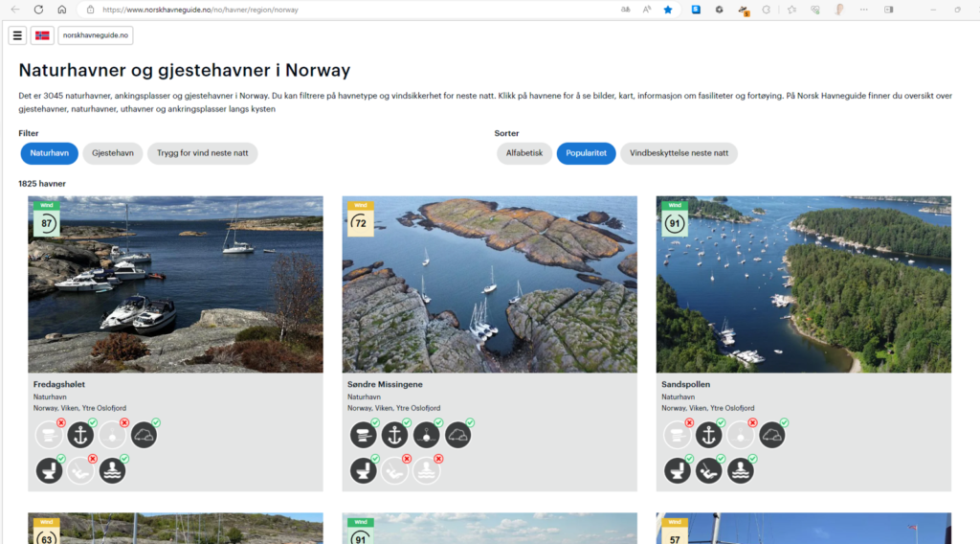Click the wind score 91 badge on Sandspollen

pos(674,222)
